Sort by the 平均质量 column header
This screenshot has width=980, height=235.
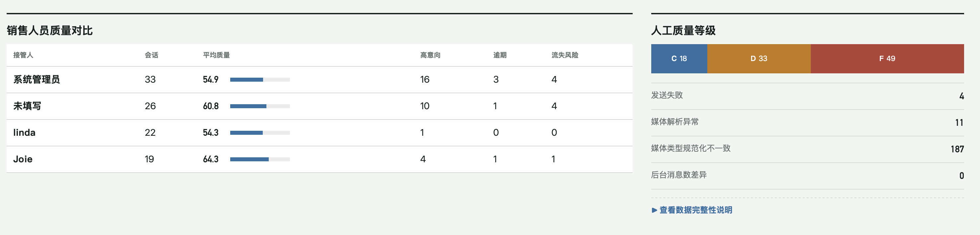(216, 55)
